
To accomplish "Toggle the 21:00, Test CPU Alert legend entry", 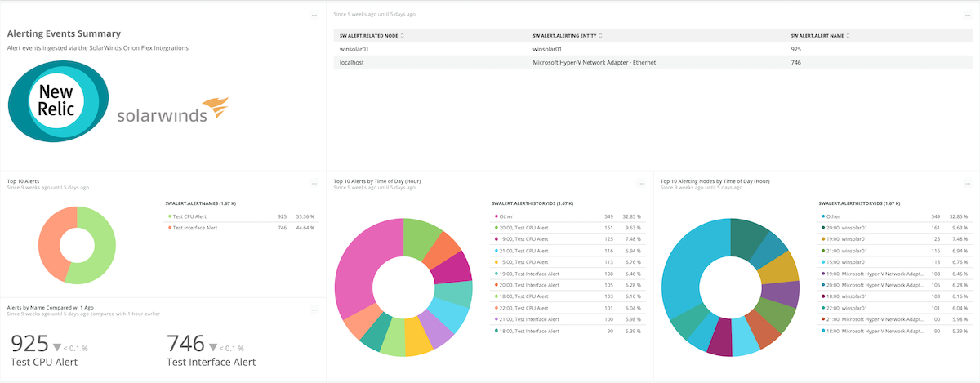I will click(x=569, y=251).
